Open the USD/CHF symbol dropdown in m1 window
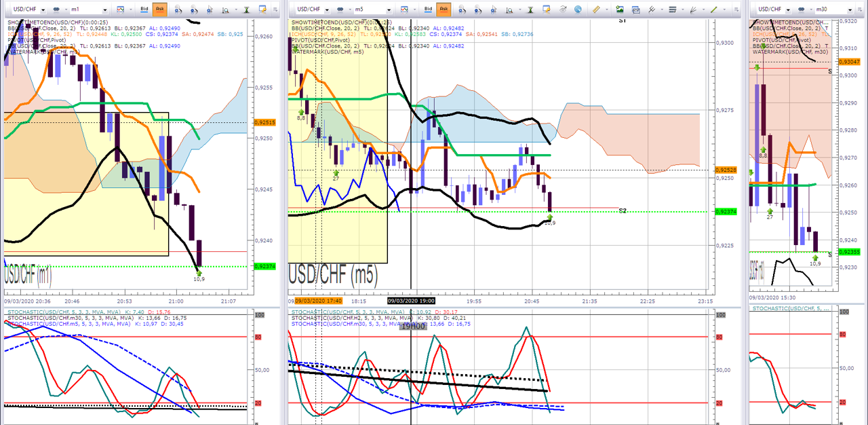This screenshot has width=868, height=425. click(43, 10)
